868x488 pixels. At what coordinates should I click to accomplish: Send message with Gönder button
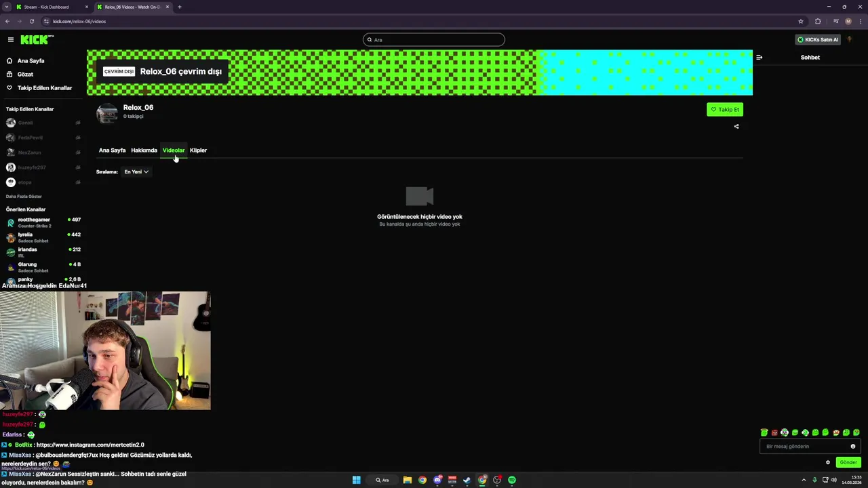[x=848, y=463]
